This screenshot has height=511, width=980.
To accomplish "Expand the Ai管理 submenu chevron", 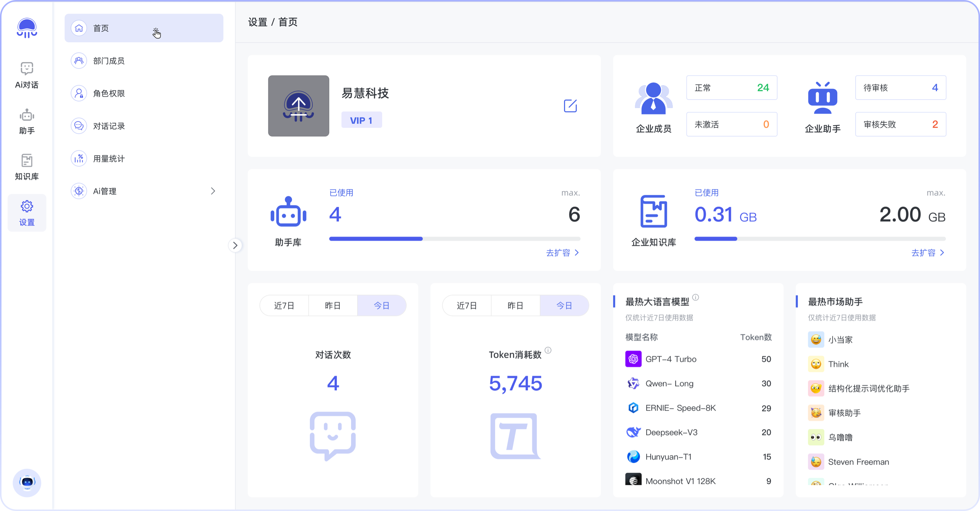I will (x=213, y=191).
